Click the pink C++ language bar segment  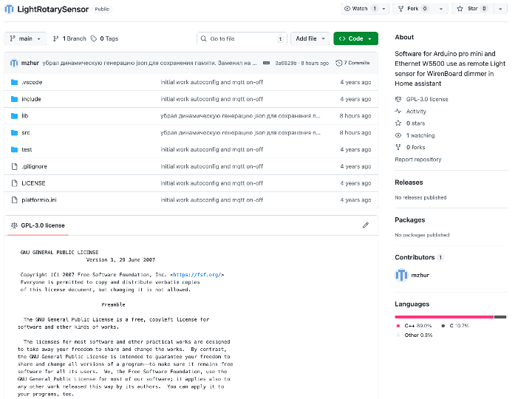click(443, 316)
